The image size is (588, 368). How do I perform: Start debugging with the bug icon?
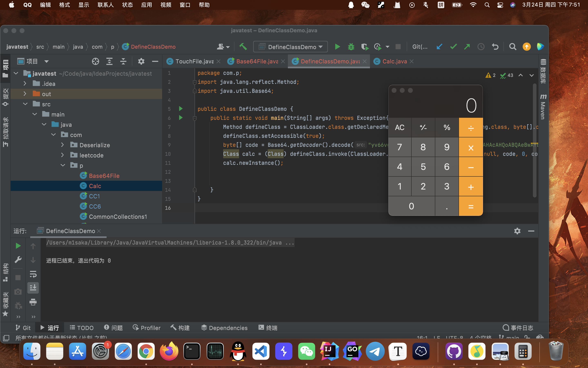[x=351, y=46]
